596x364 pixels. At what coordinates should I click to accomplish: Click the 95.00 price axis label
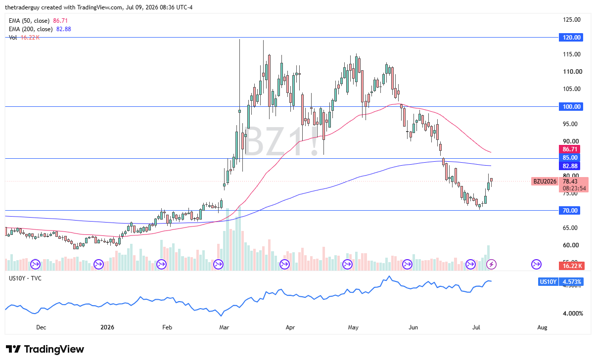coord(570,124)
